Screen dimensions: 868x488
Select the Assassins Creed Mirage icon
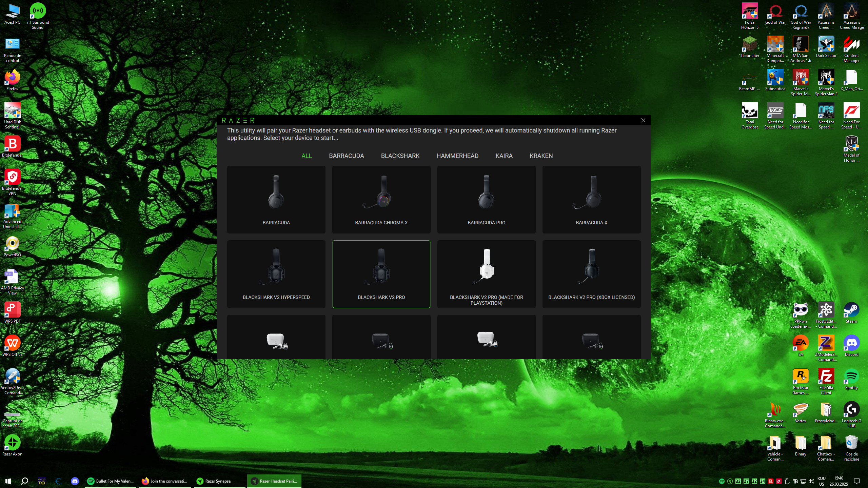pyautogui.click(x=852, y=16)
